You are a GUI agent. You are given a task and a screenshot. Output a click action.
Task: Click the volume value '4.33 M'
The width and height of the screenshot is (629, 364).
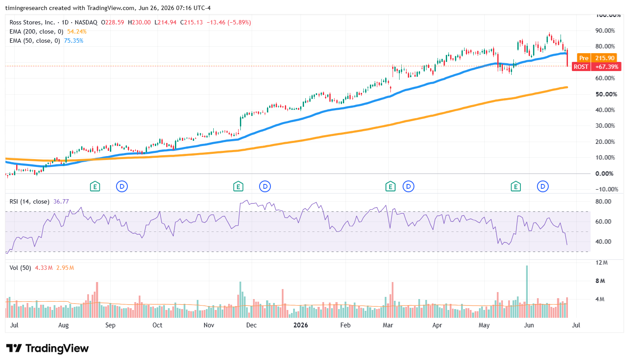(44, 268)
